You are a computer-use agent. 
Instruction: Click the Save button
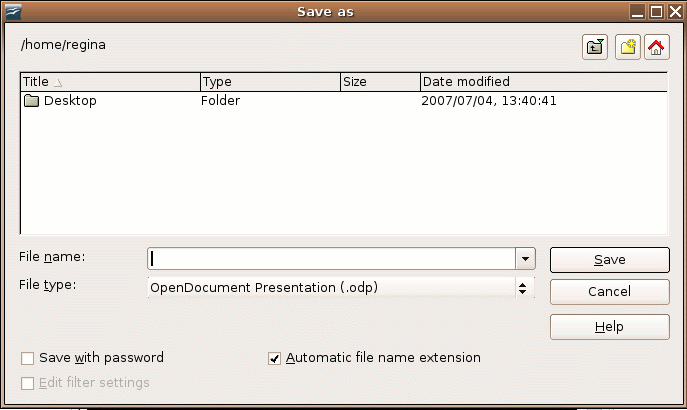tap(609, 260)
